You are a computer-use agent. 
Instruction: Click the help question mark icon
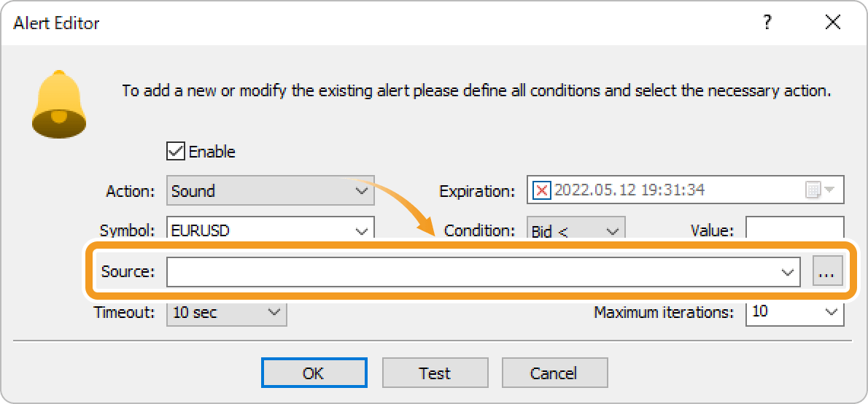tap(767, 23)
